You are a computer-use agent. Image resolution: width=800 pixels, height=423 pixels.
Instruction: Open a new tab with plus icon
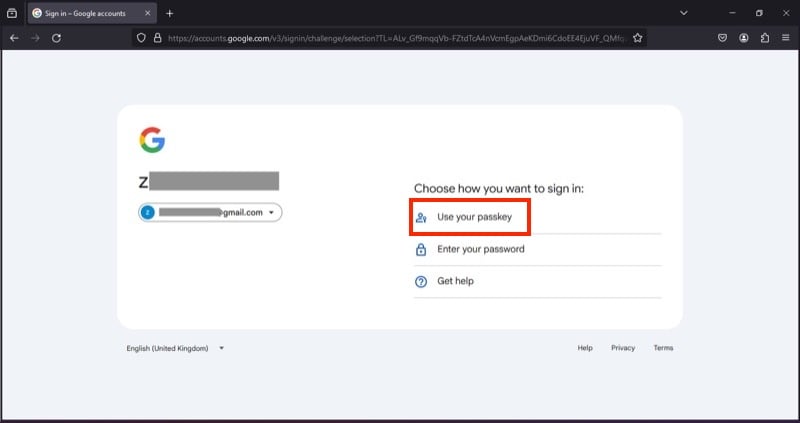[170, 13]
